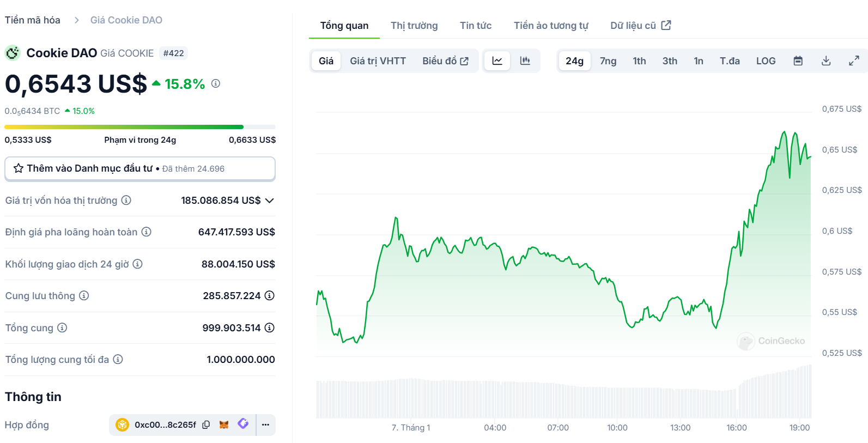Show info for Khối lượng giao dịch 24 giờ
Image resolution: width=868 pixels, height=443 pixels.
click(x=138, y=264)
